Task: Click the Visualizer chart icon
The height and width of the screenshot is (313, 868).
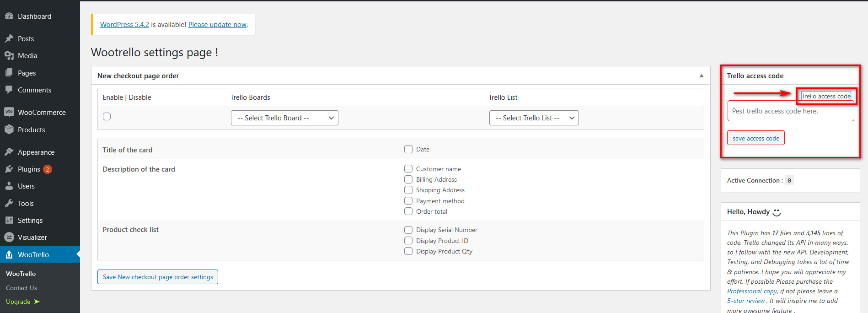Action: click(x=9, y=237)
